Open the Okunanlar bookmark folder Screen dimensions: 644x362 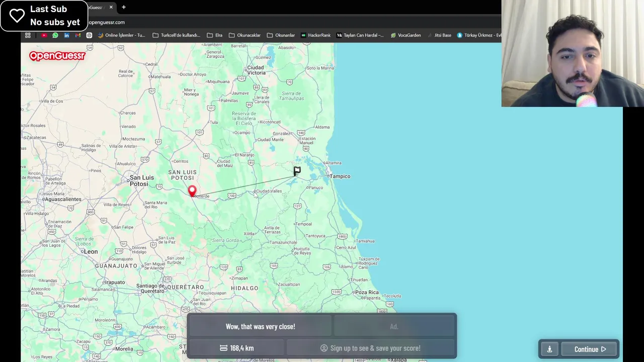pyautogui.click(x=281, y=35)
